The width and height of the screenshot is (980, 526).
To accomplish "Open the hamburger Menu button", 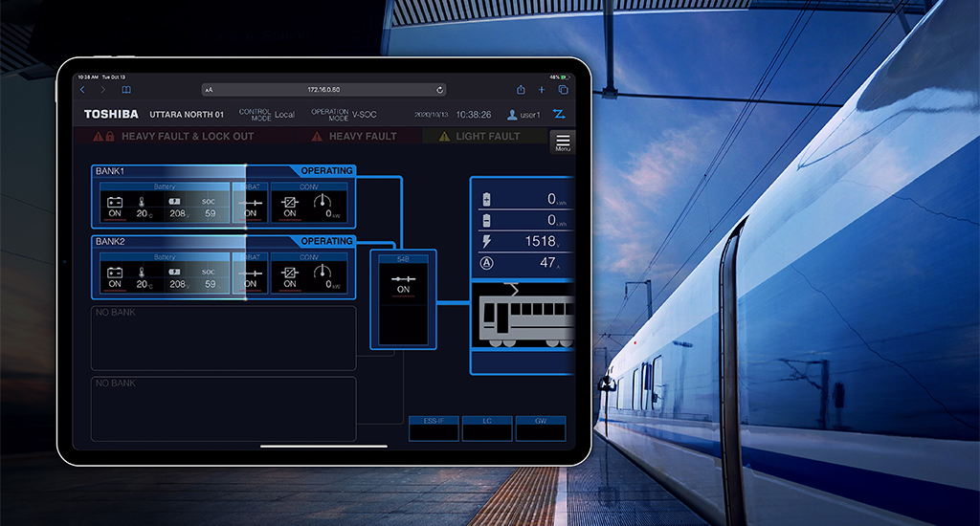I will coord(563,142).
